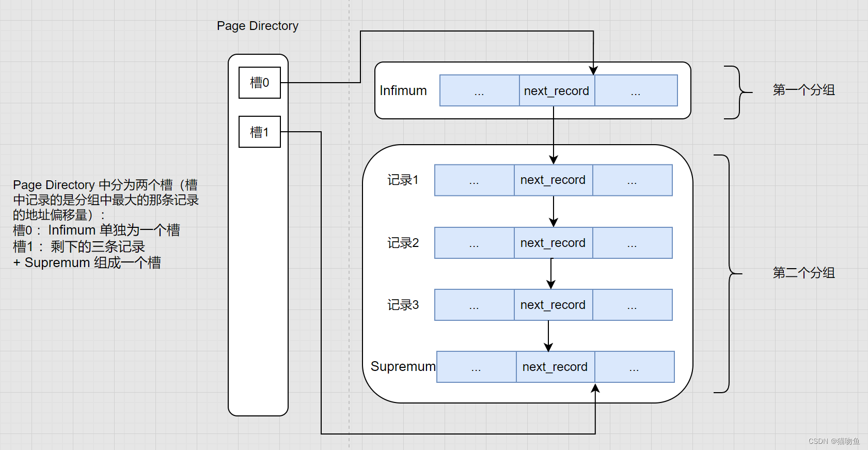
Task: Select right ellipsis cell in Infimum row
Action: coord(636,90)
